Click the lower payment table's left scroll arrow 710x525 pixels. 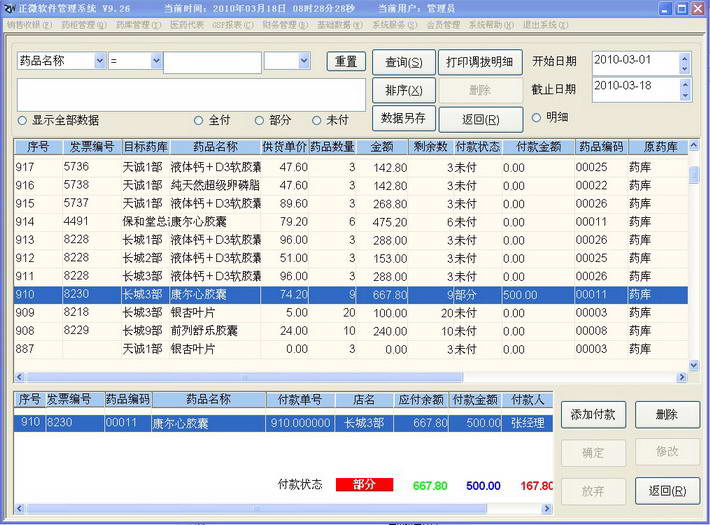(19, 508)
